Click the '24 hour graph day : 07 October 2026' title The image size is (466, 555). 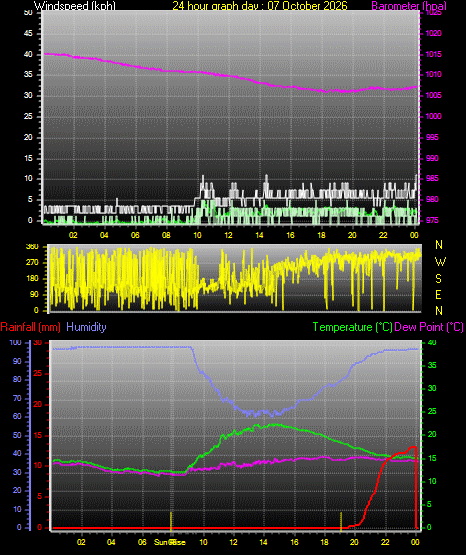click(x=260, y=6)
